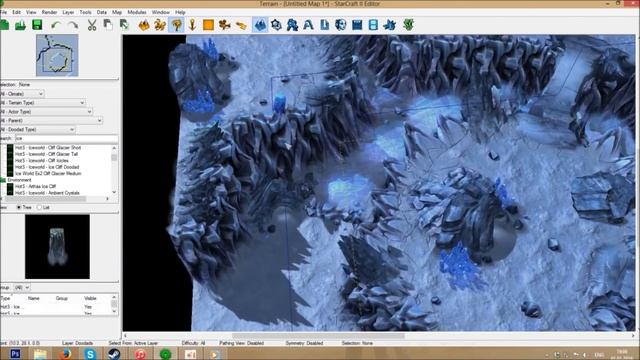Viewport: 640px width, 360px height.
Task: Open the blue panel UI module icon
Action: (373, 25)
